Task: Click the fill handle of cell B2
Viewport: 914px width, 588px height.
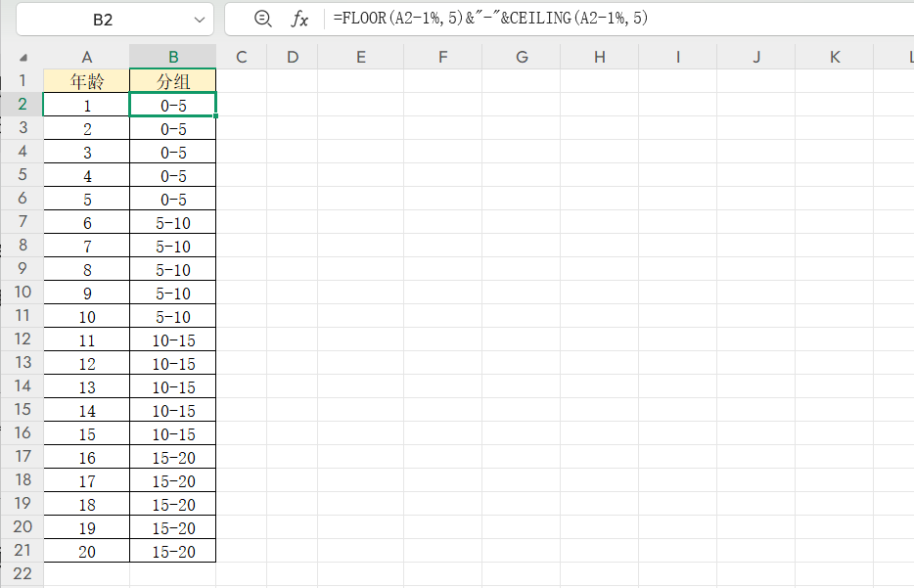Action: (x=215, y=115)
